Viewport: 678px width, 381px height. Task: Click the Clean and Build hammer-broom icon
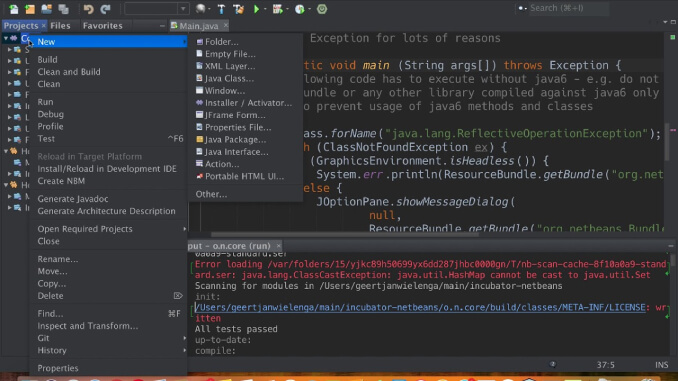tap(238, 9)
